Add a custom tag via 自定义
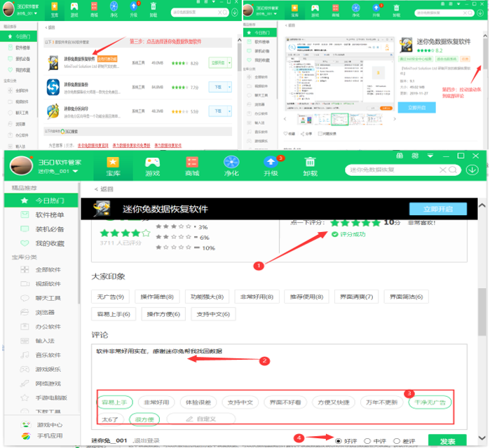 [x=201, y=419]
